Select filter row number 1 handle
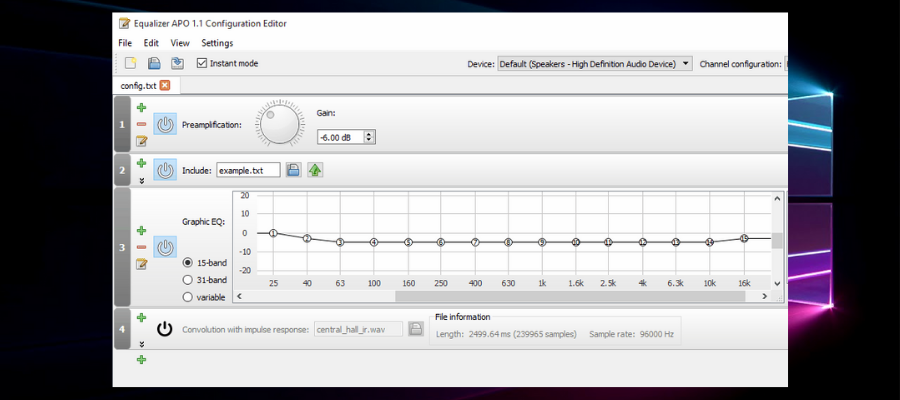 122,124
